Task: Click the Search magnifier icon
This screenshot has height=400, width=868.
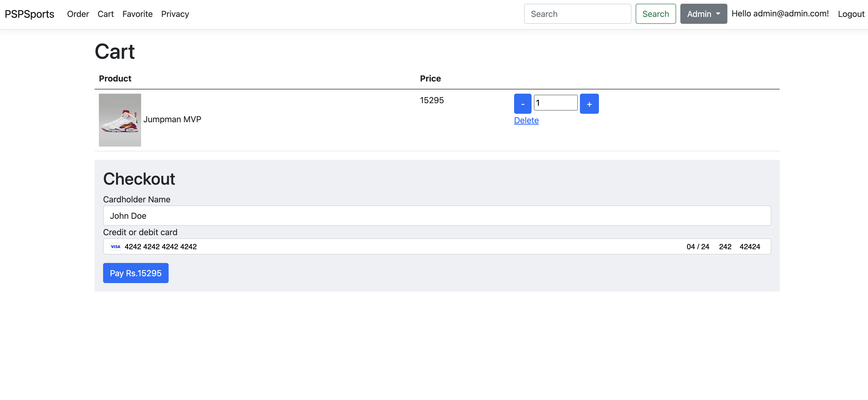Action: point(655,13)
